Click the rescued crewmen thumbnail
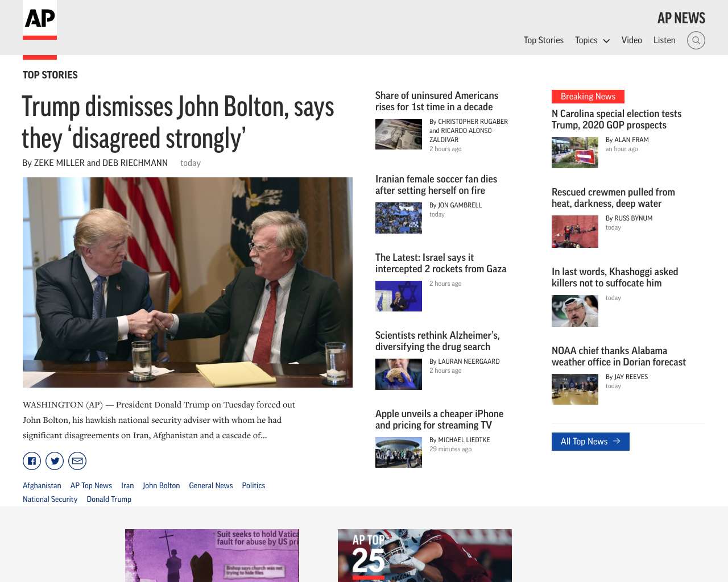The height and width of the screenshot is (582, 728). coord(575,231)
